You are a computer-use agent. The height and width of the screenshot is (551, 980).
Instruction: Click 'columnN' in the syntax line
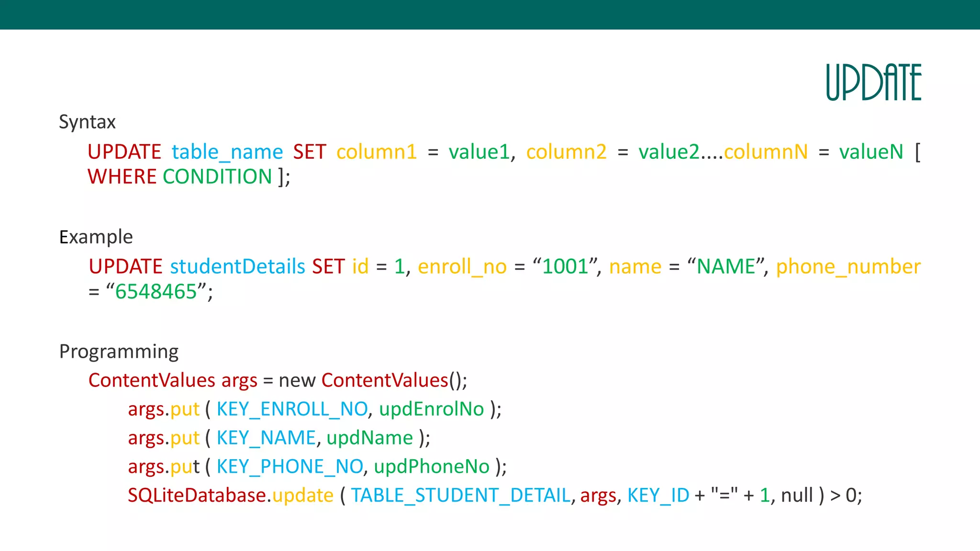[x=766, y=152]
